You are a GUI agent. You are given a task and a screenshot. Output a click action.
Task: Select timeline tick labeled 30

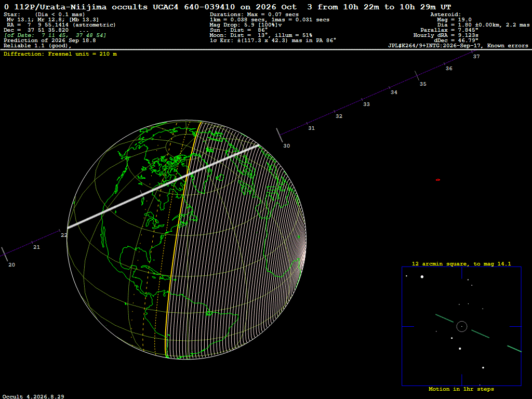coord(279,135)
